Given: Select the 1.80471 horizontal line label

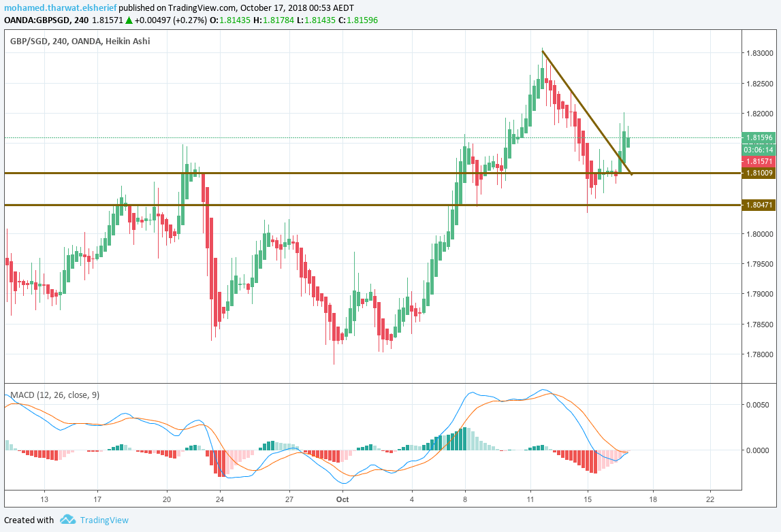Looking at the screenshot, I should [x=759, y=205].
